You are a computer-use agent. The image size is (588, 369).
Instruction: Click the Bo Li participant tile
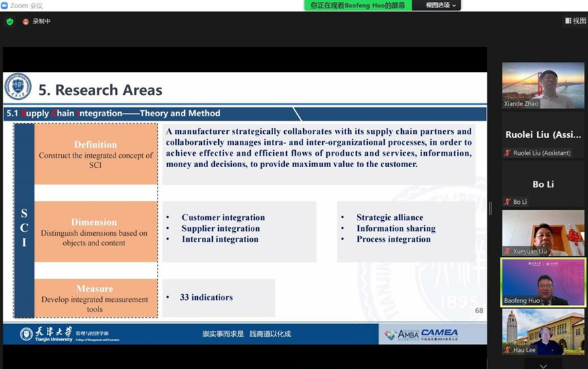click(543, 183)
